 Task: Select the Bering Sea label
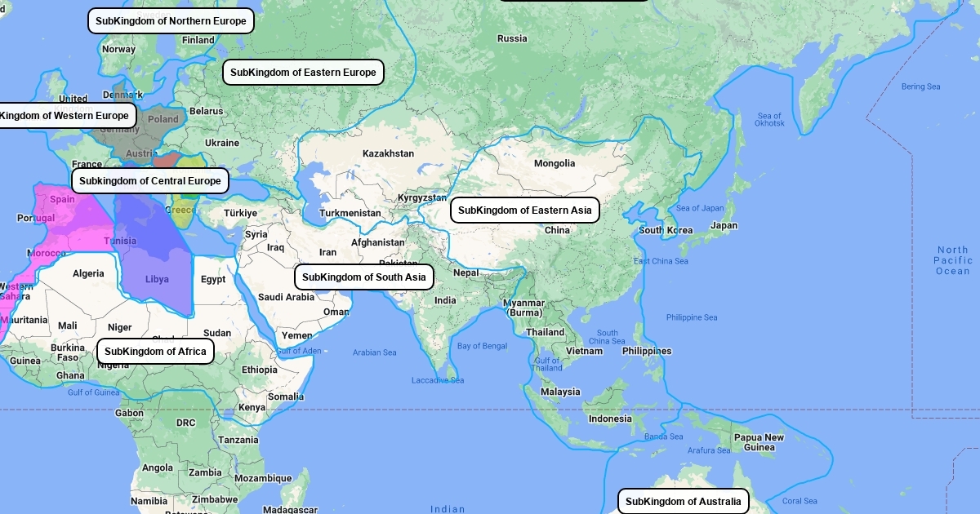[x=921, y=86]
